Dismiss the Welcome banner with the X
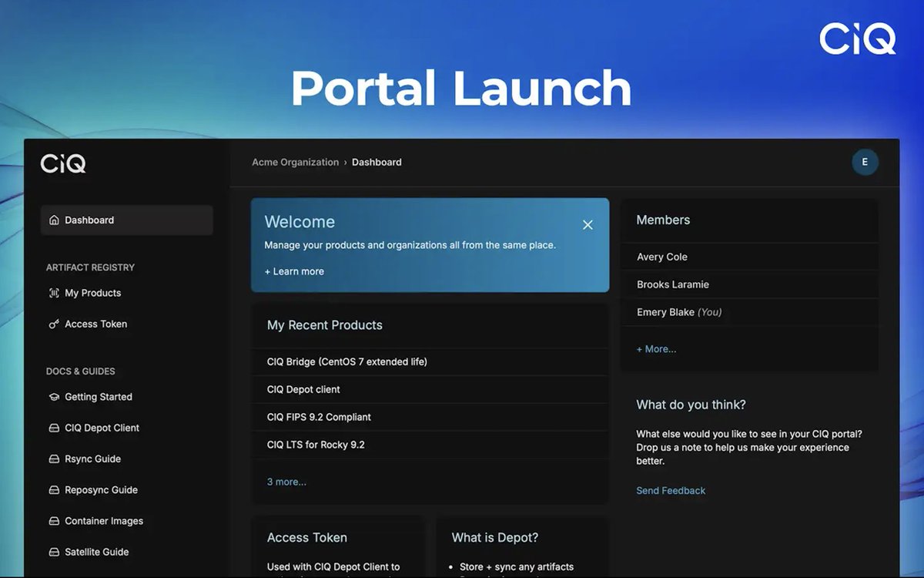Image resolution: width=924 pixels, height=578 pixels. pos(588,225)
